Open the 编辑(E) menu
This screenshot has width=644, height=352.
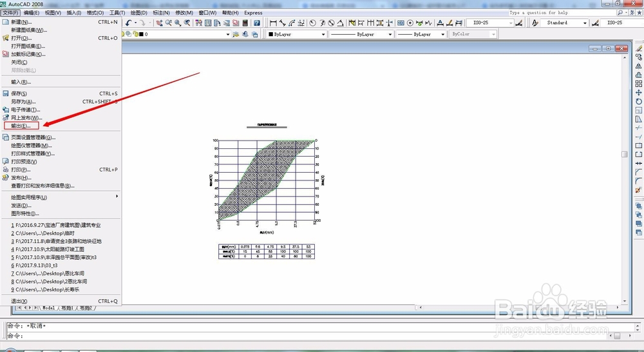click(32, 13)
